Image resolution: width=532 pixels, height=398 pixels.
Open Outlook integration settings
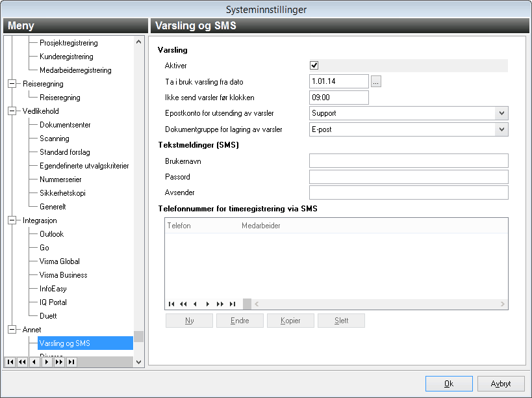[51, 234]
